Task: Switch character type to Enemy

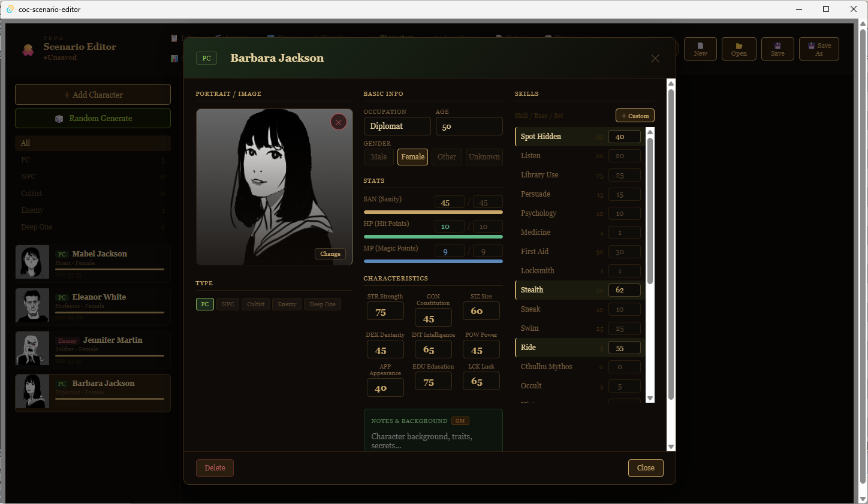Action: pos(287,304)
